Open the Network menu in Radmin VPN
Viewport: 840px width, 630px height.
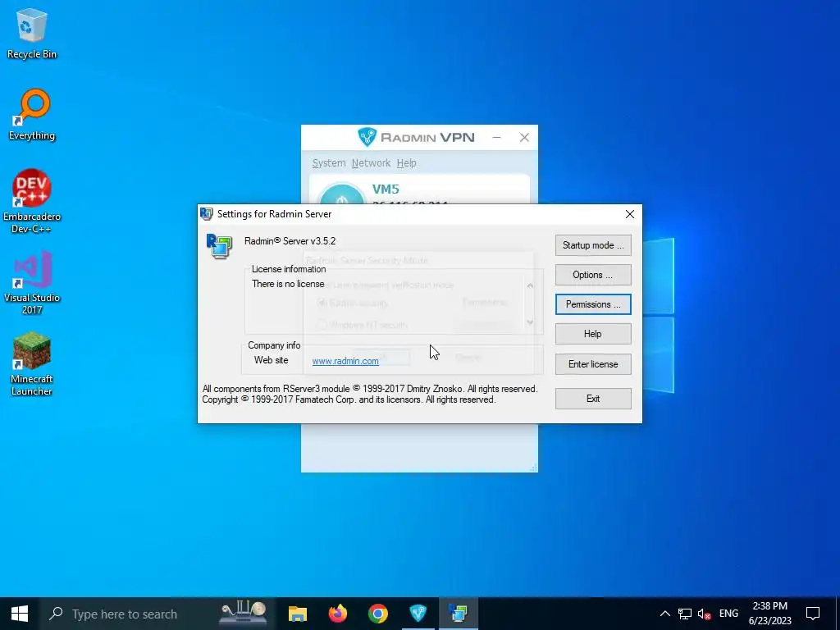coord(371,163)
